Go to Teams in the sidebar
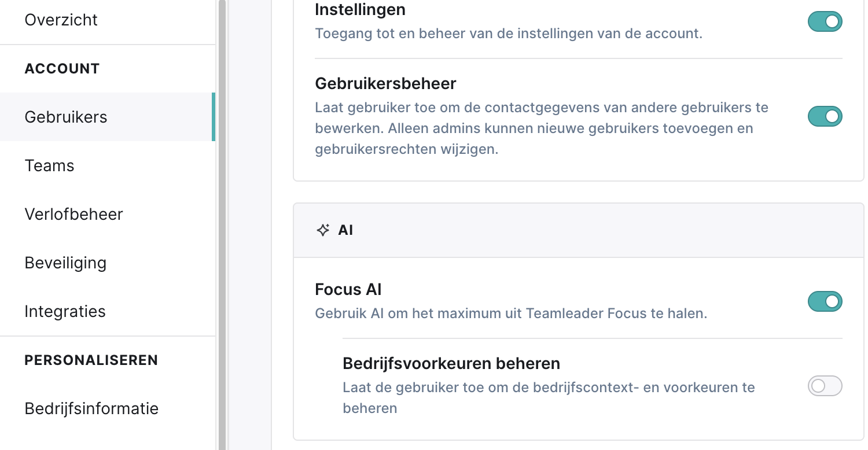The width and height of the screenshot is (868, 450). pos(49,165)
